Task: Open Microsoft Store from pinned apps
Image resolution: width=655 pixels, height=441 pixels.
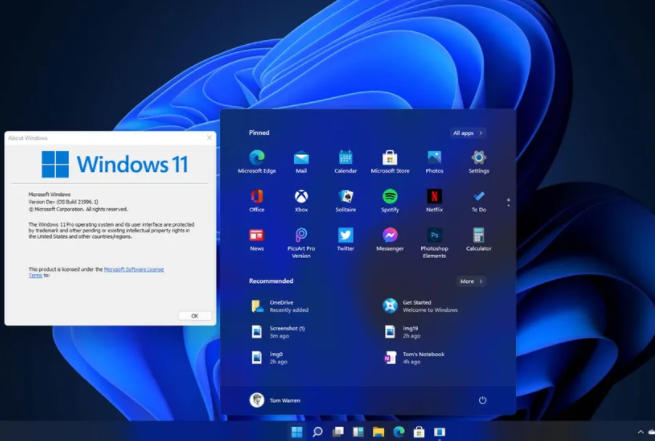Action: pyautogui.click(x=390, y=162)
